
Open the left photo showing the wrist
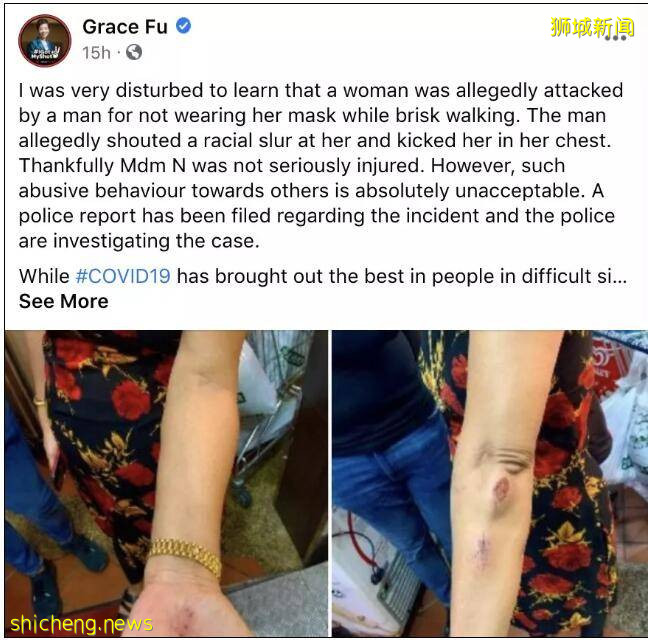point(166,483)
